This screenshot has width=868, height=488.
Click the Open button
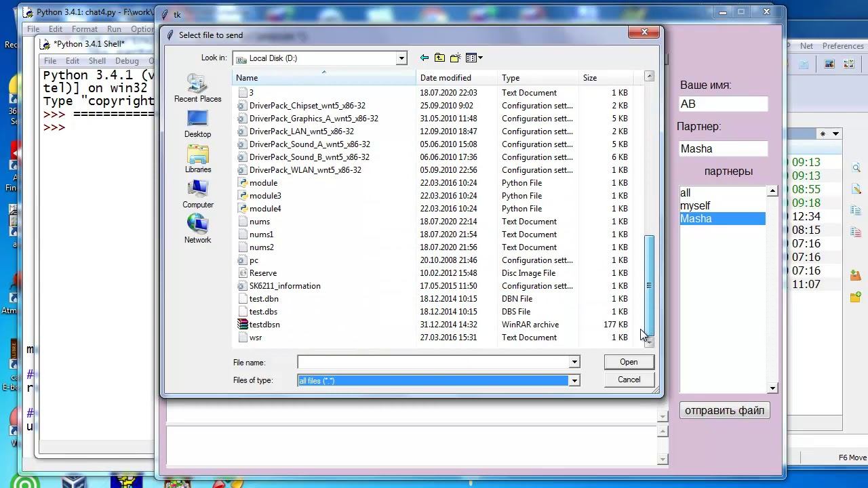629,362
